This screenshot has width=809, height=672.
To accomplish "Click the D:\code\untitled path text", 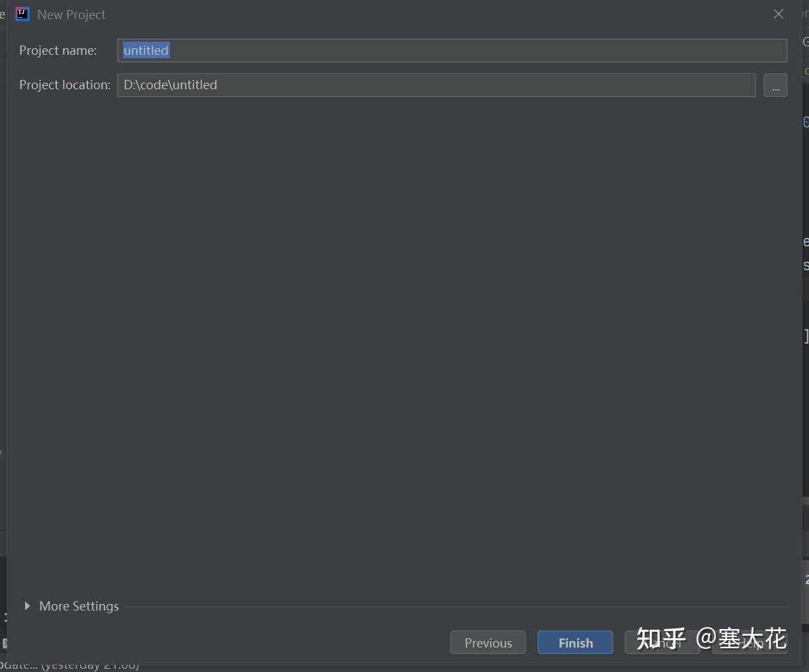I will [170, 85].
